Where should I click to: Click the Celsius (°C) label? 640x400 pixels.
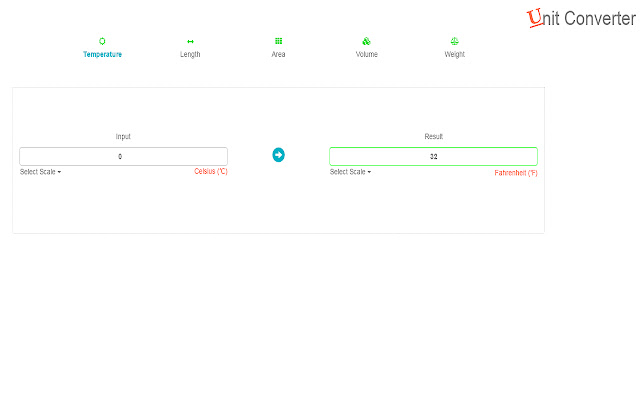point(211,171)
